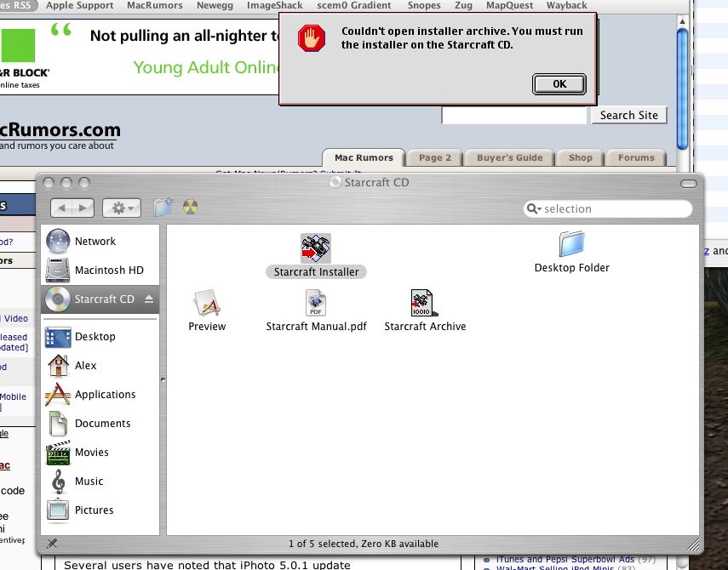Open ImageShack bookmark

[275, 6]
